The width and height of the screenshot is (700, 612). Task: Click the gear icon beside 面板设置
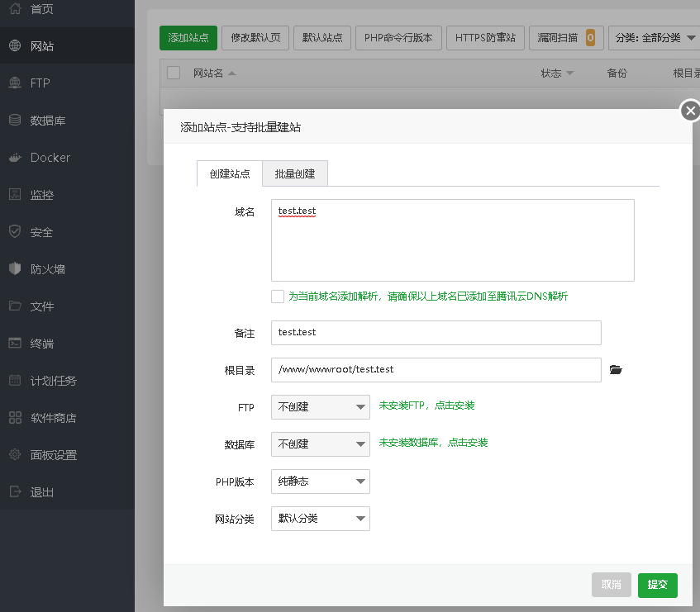pyautogui.click(x=15, y=454)
